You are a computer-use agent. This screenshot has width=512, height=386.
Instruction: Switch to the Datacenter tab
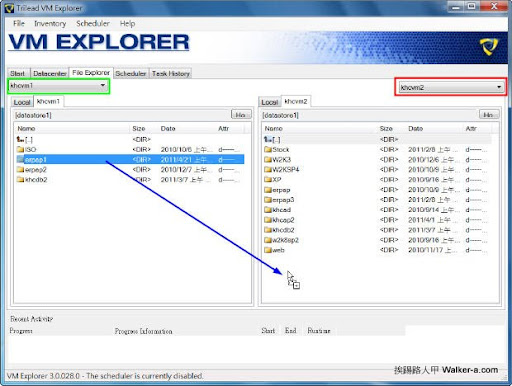point(50,73)
